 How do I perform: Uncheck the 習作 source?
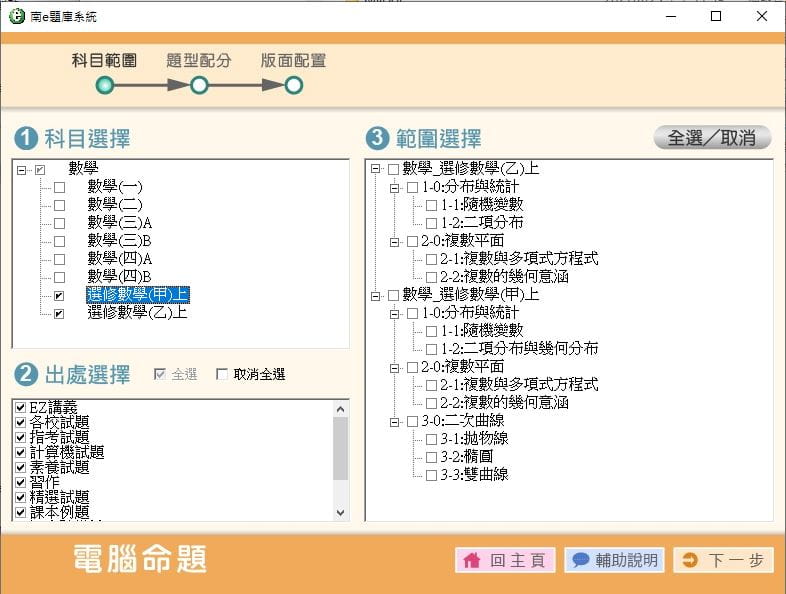21,482
